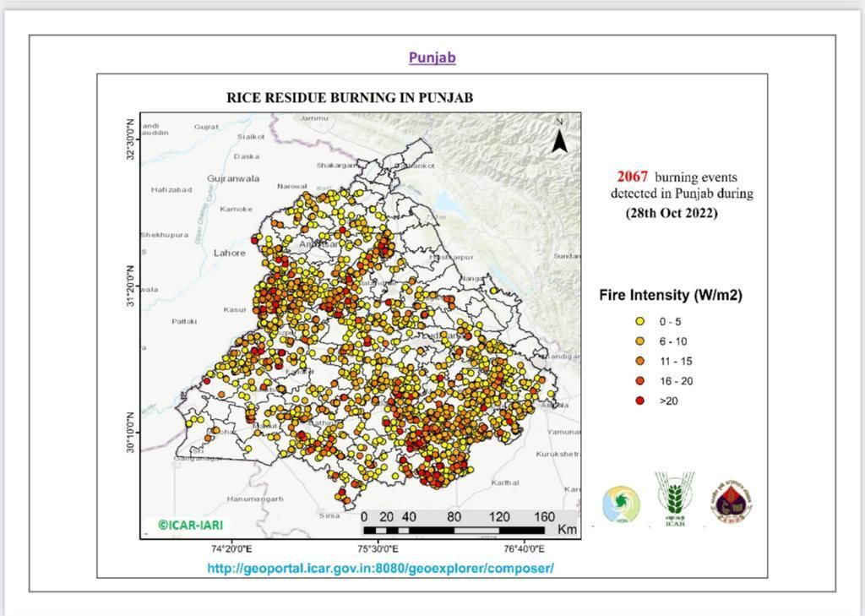Click the Punjab heading link
The width and height of the screenshot is (865, 616).
coord(432,57)
